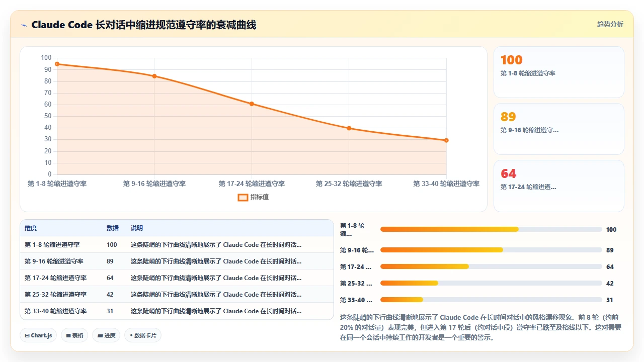The image size is (644, 362).
Task: Click the progress bar for 第 33-40 轮
Action: pos(491,300)
